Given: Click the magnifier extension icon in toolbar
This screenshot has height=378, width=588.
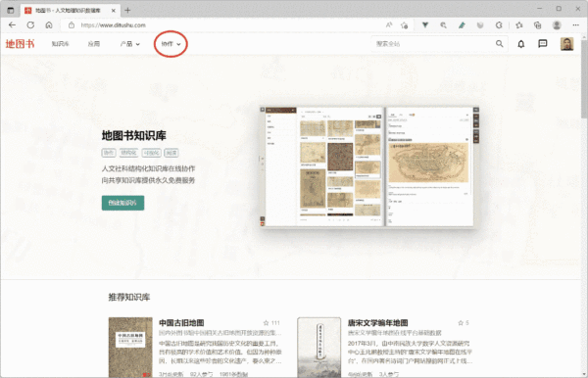Looking at the screenshot, I should pos(443,25).
